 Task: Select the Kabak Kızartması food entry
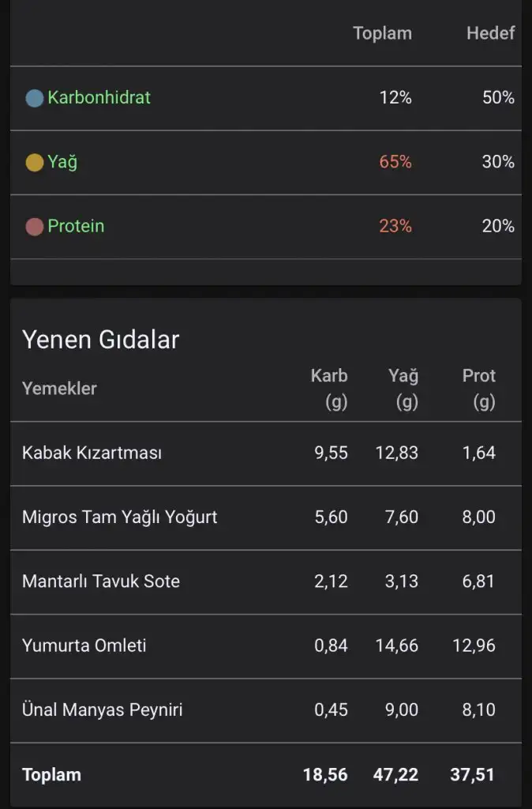point(92,453)
